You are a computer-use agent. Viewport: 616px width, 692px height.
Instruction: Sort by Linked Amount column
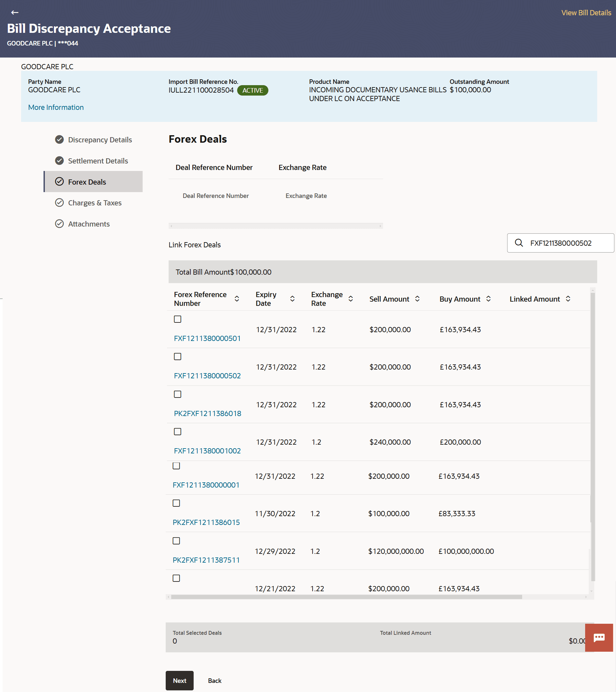568,299
